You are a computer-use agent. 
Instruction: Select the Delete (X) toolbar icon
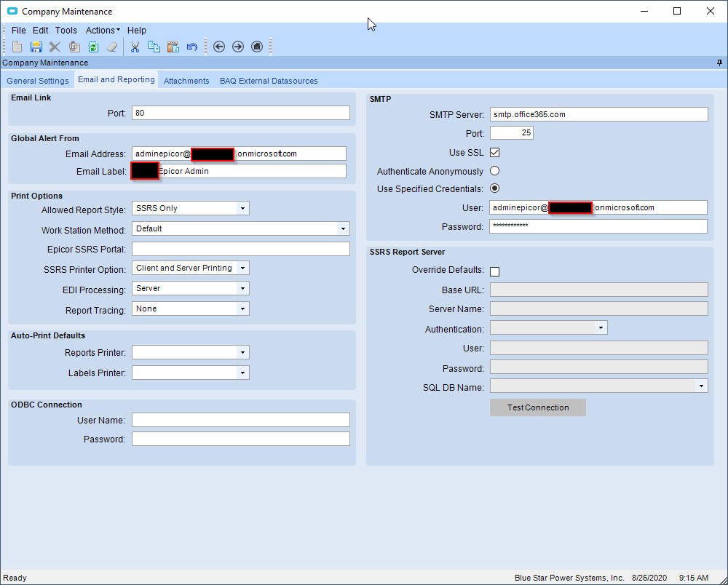click(x=55, y=47)
